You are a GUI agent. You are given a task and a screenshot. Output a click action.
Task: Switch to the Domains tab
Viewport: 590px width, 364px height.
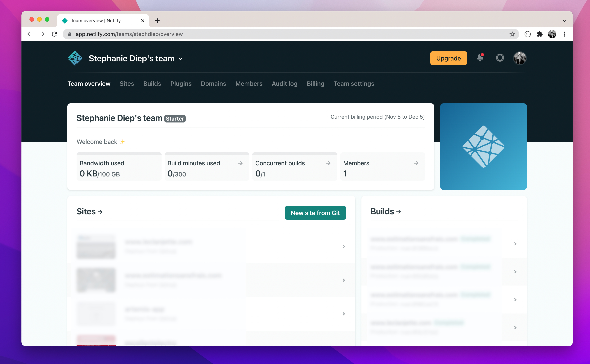coord(213,84)
